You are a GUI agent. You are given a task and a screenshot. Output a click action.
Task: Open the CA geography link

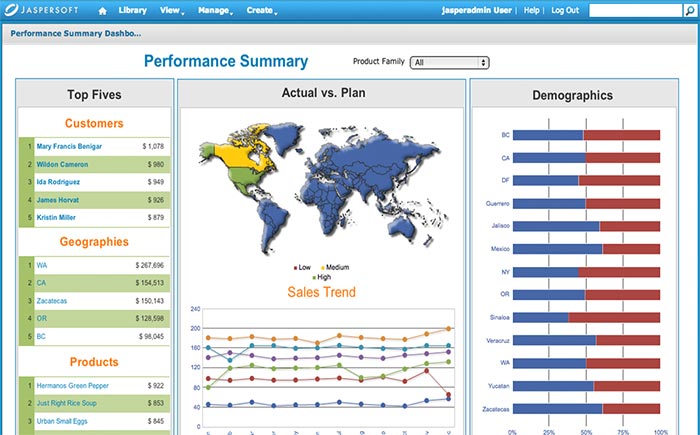click(x=41, y=283)
